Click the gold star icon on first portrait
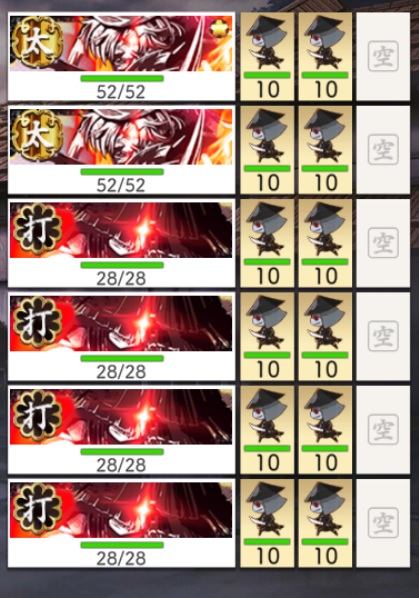Image resolution: width=419 pixels, height=598 pixels. point(220,29)
